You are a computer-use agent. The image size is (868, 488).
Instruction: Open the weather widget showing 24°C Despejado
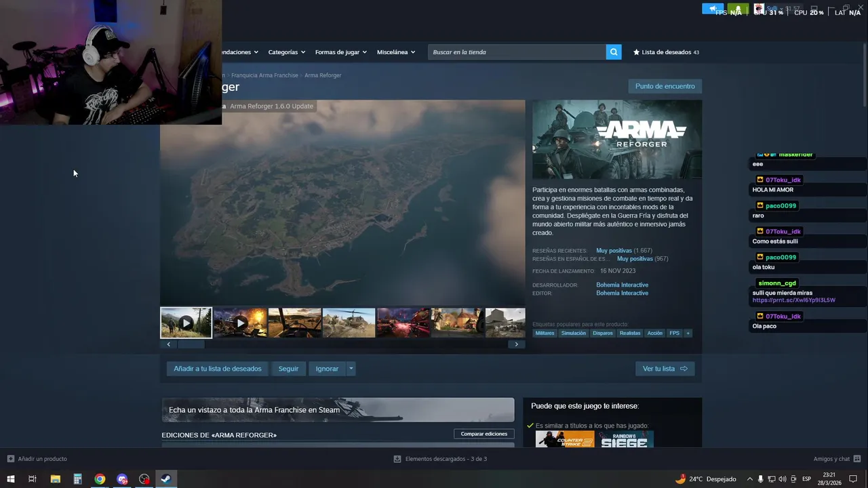[x=706, y=479]
